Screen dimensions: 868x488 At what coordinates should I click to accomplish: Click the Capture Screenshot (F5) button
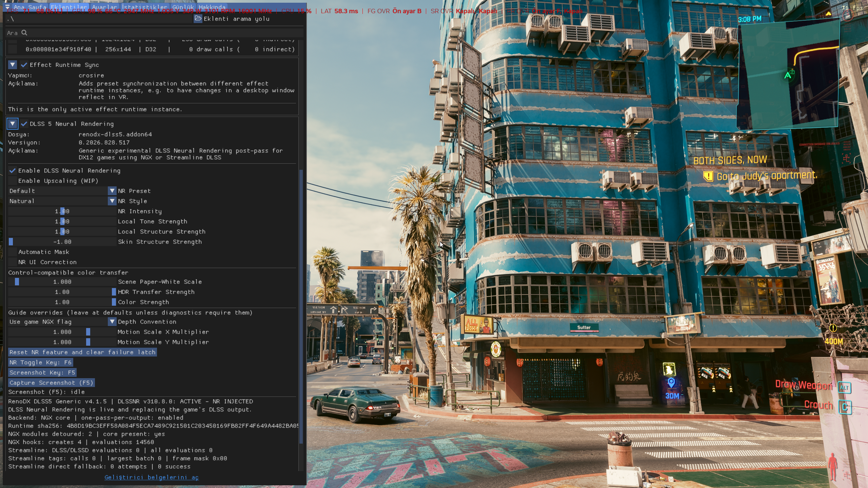(x=52, y=383)
